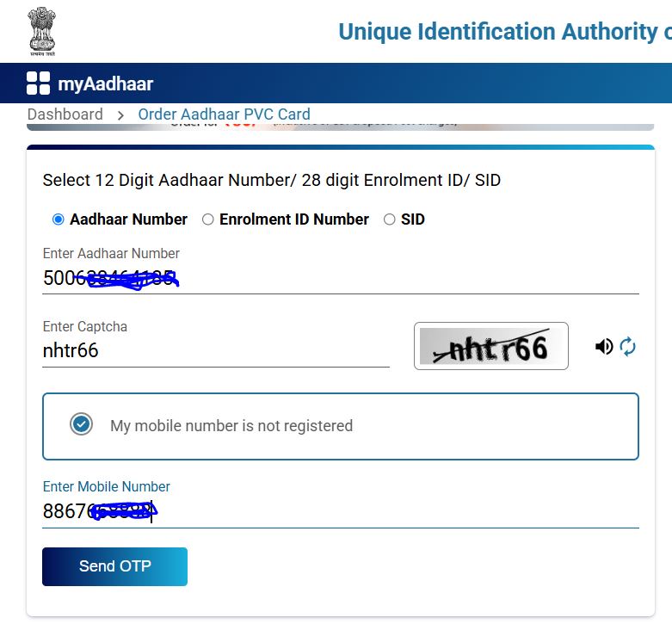
Task: Pick the SID radio button
Action: 390,219
